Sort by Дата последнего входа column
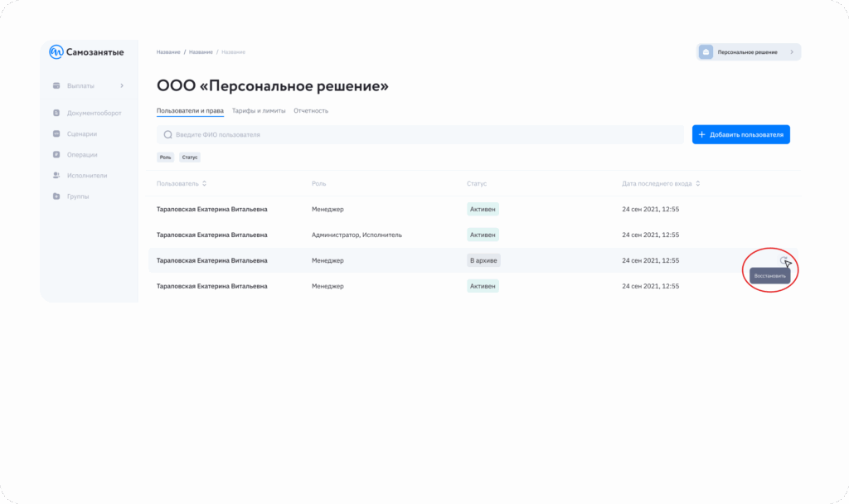The width and height of the screenshot is (849, 504). (x=698, y=183)
